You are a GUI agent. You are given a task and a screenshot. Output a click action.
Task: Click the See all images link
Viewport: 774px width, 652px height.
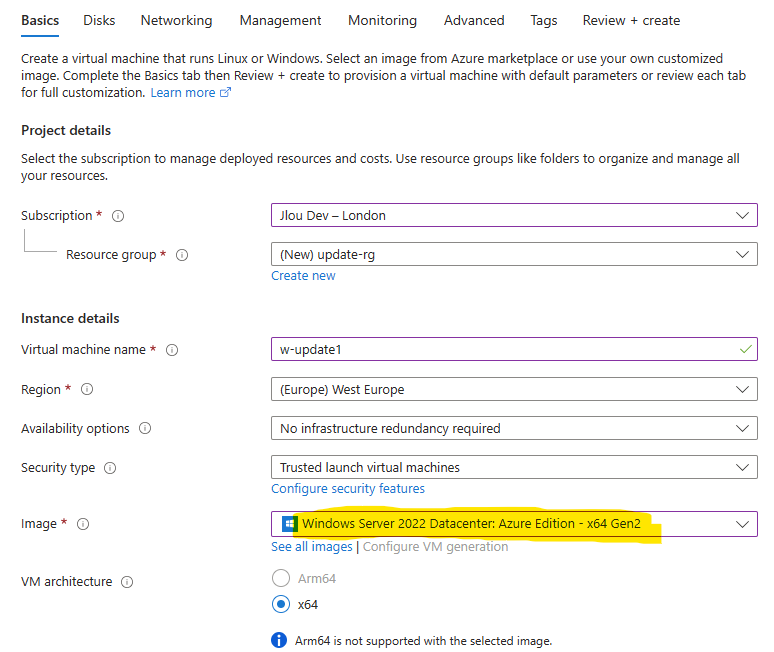pyautogui.click(x=311, y=547)
